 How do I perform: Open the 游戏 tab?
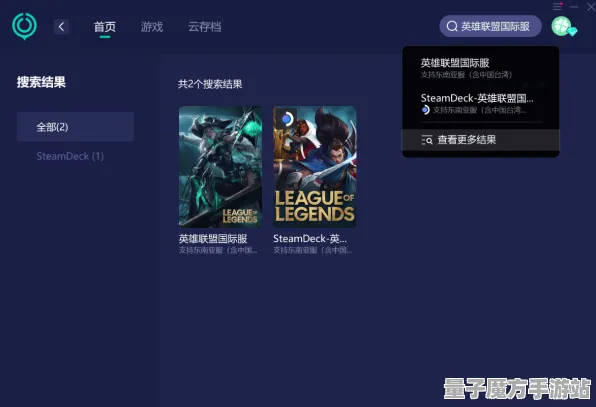(x=152, y=27)
